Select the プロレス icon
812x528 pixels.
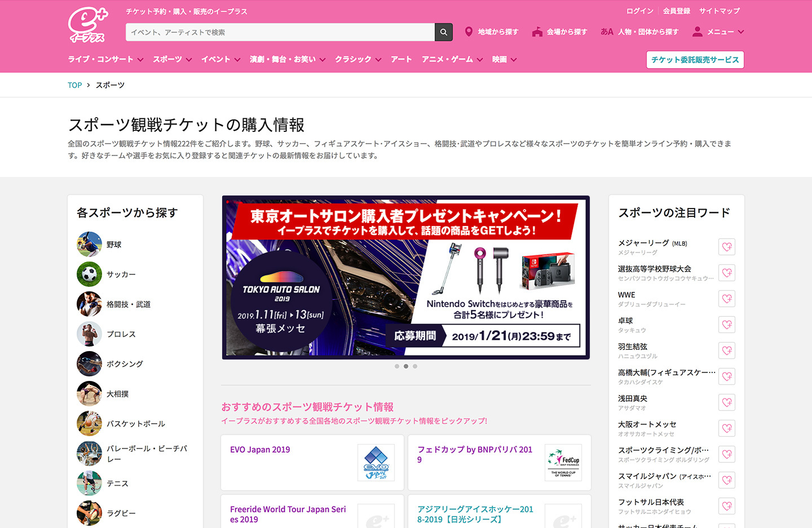tap(89, 334)
